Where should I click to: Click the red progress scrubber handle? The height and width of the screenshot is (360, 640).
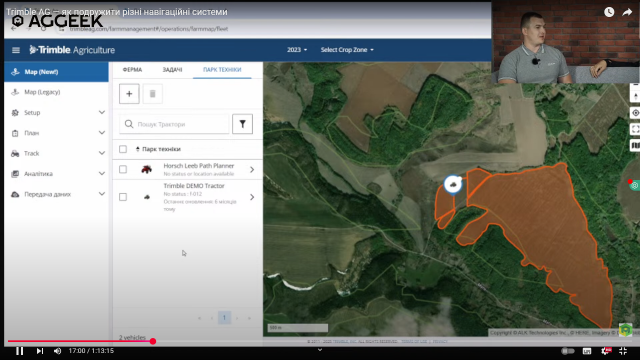click(153, 341)
